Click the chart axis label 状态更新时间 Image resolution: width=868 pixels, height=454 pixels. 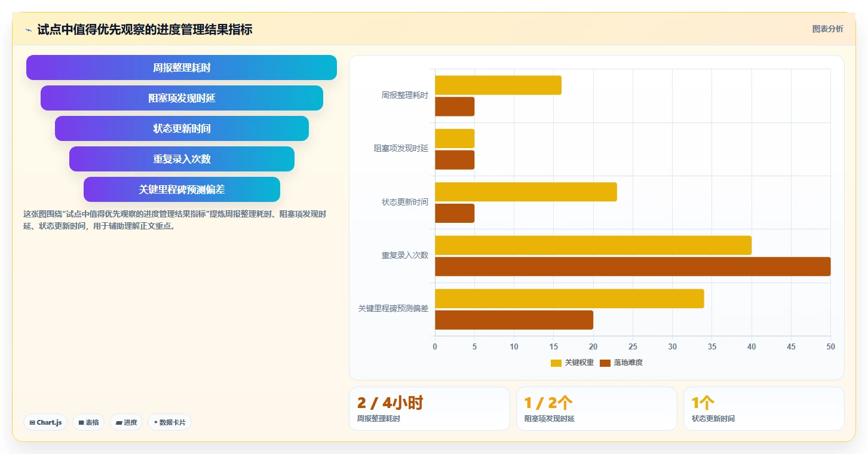405,202
